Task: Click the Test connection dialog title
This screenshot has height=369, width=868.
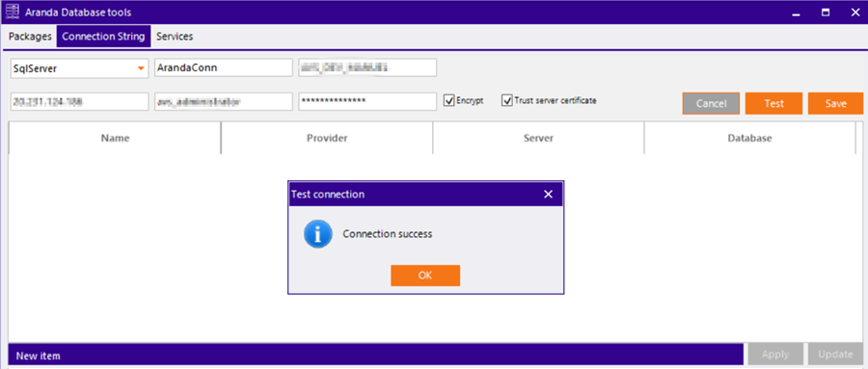Action: pyautogui.click(x=328, y=195)
